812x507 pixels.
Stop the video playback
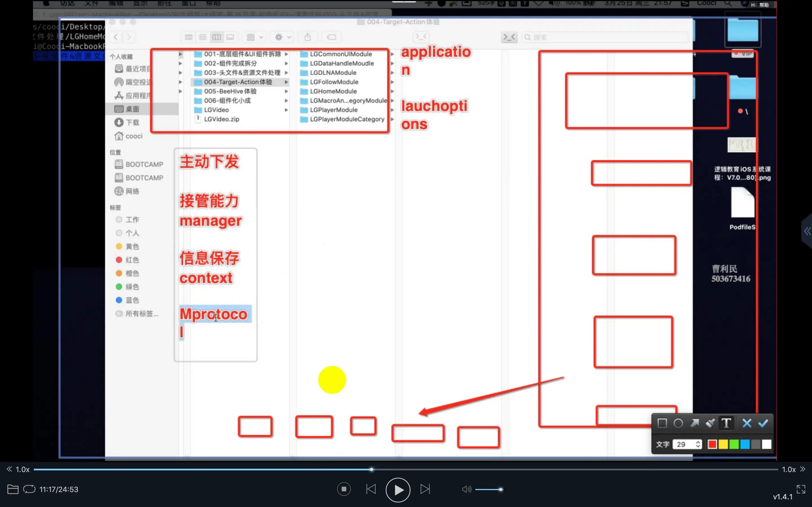click(344, 489)
